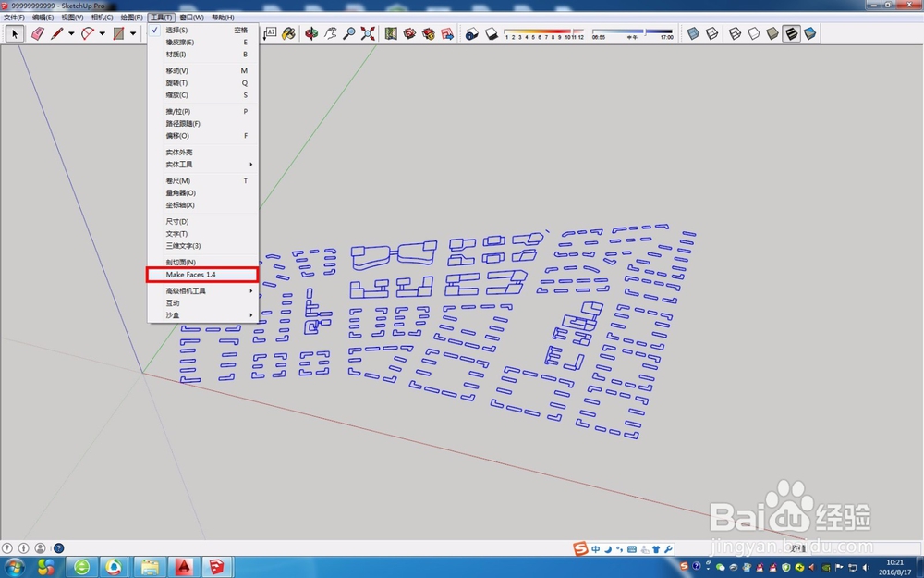Pick the pink Eraser tool icon
The image size is (924, 578).
(x=38, y=33)
